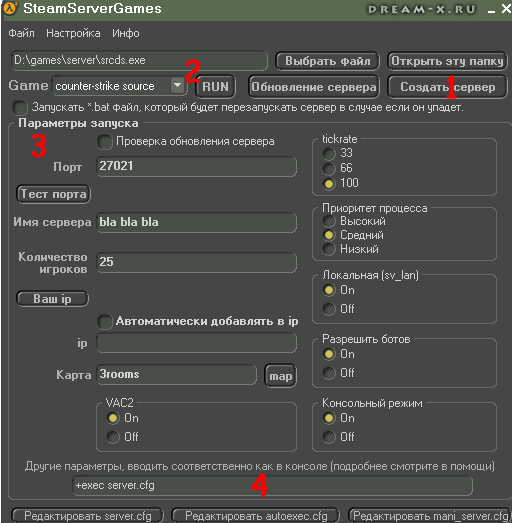Toggle Автоматически добавлять в ip checkbox
The width and height of the screenshot is (512, 523).
tap(105, 322)
